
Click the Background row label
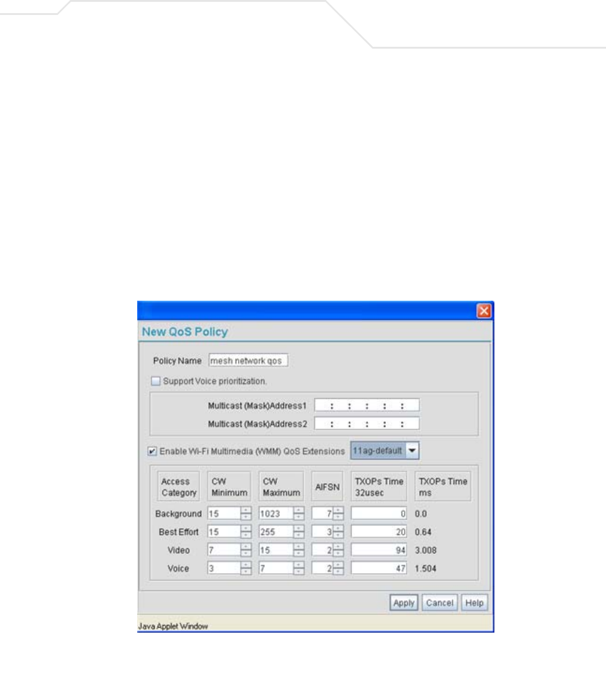(x=178, y=514)
